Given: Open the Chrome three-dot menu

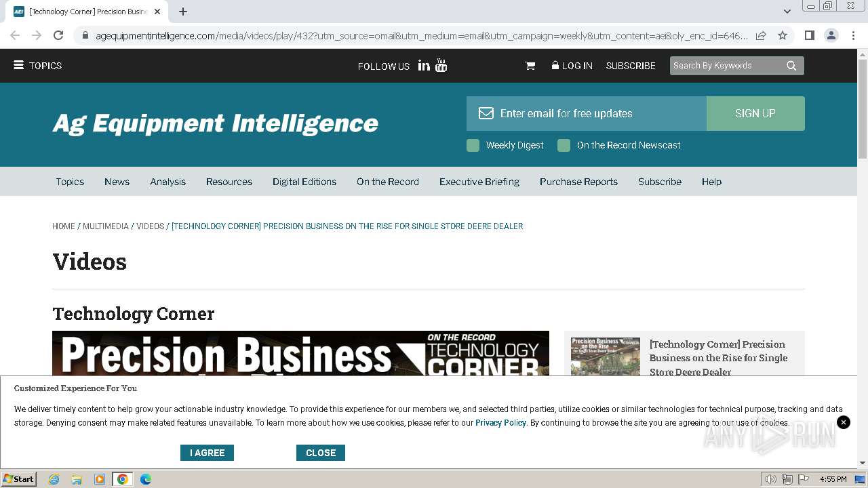Looking at the screenshot, I should [x=853, y=35].
